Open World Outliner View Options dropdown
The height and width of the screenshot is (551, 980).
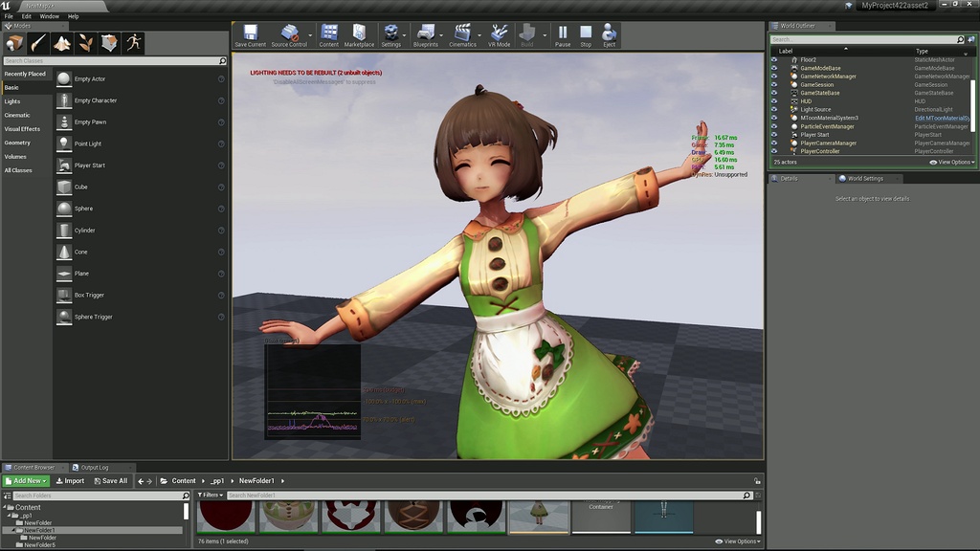point(952,162)
